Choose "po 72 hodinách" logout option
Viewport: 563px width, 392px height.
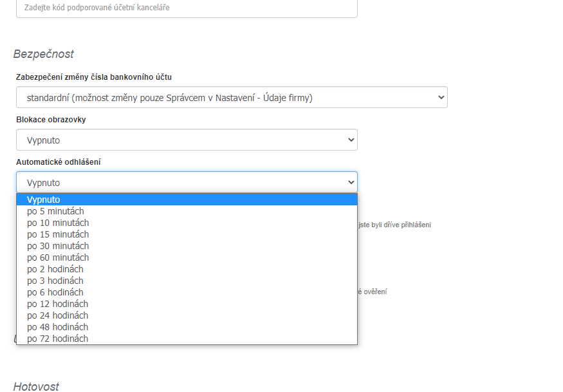[58, 339]
